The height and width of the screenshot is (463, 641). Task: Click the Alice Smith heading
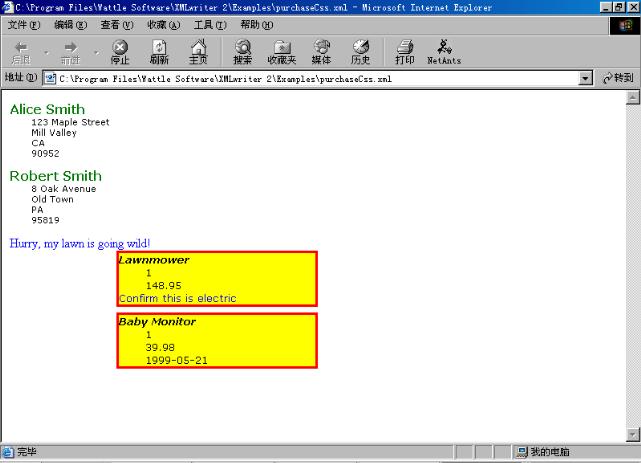point(47,109)
